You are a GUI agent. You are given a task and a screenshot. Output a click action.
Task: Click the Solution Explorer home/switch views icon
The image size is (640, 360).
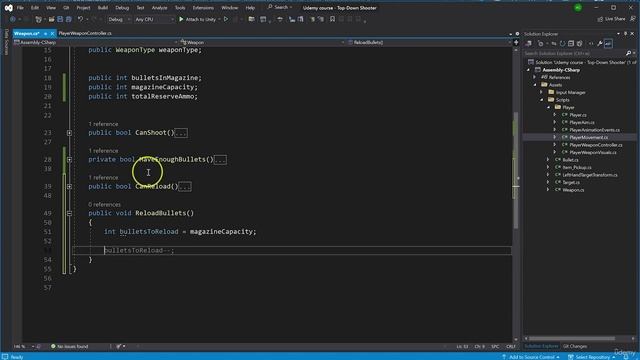point(529,44)
